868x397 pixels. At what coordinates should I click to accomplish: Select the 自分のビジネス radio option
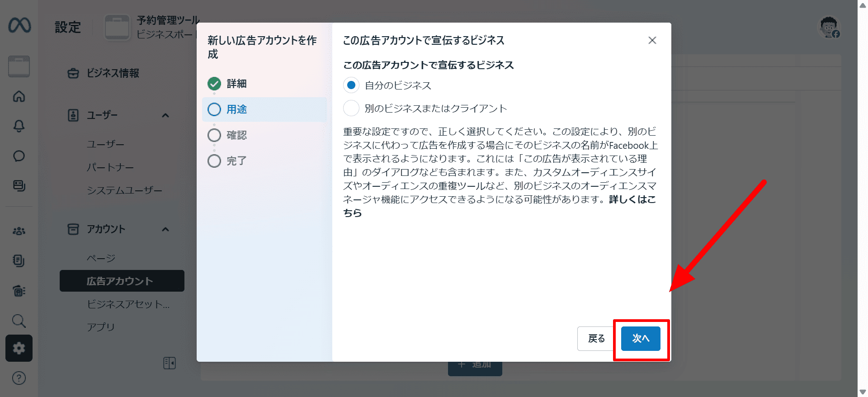coord(351,85)
